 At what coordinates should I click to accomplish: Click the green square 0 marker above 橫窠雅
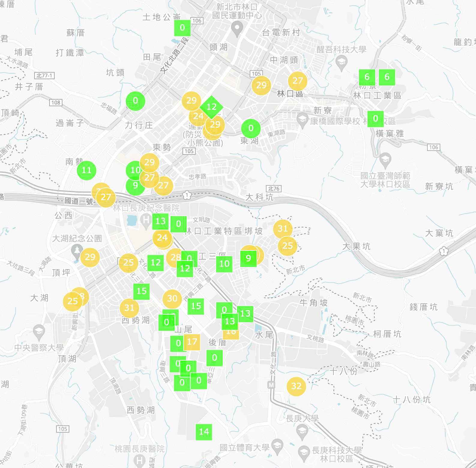[x=375, y=119]
